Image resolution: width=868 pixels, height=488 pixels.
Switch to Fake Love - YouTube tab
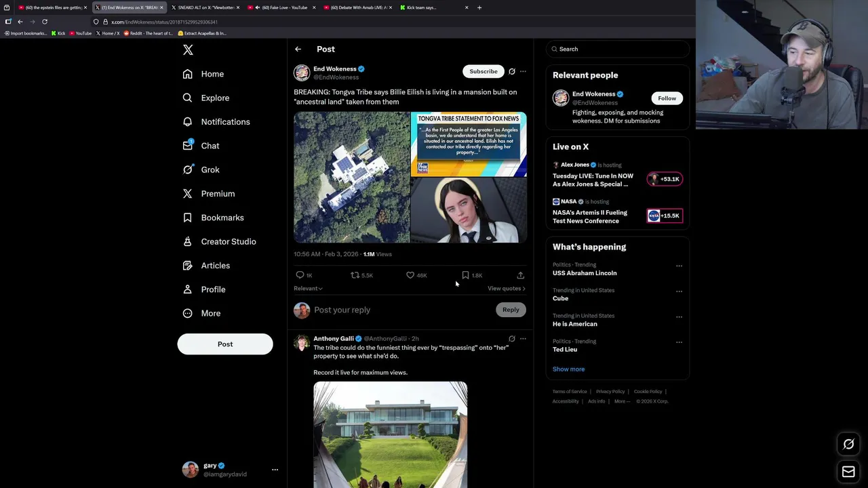point(281,7)
